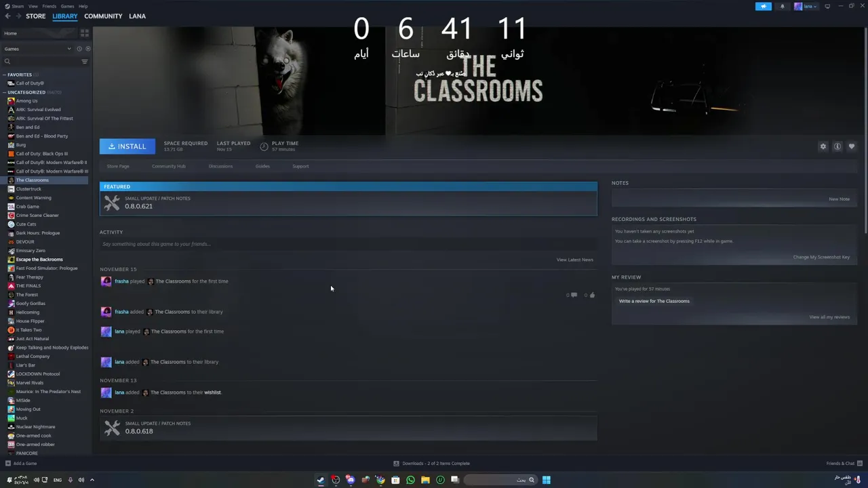Open Friends & Chat
This screenshot has height=488, width=868.
tap(843, 464)
